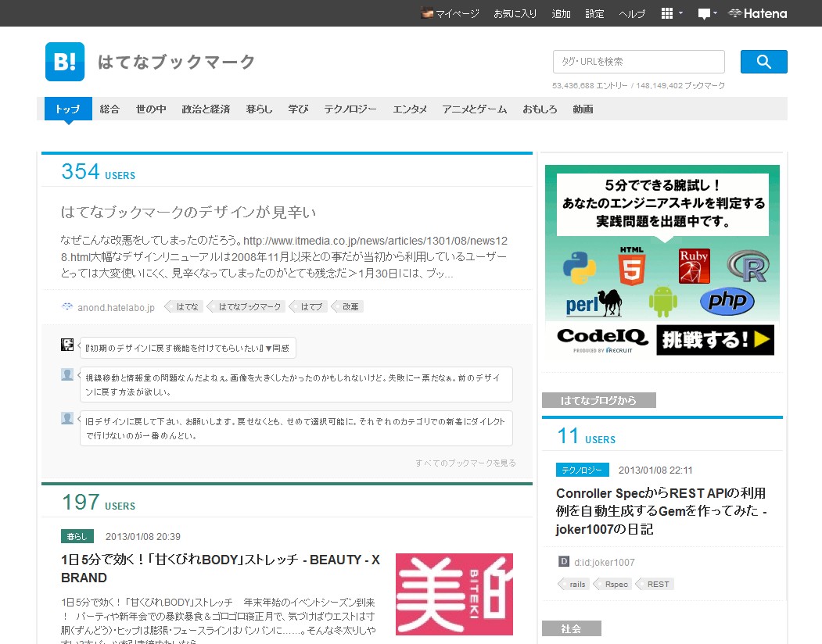The height and width of the screenshot is (644, 822).
Task: Click the タグ・URLを検索 search field
Action: [638, 62]
